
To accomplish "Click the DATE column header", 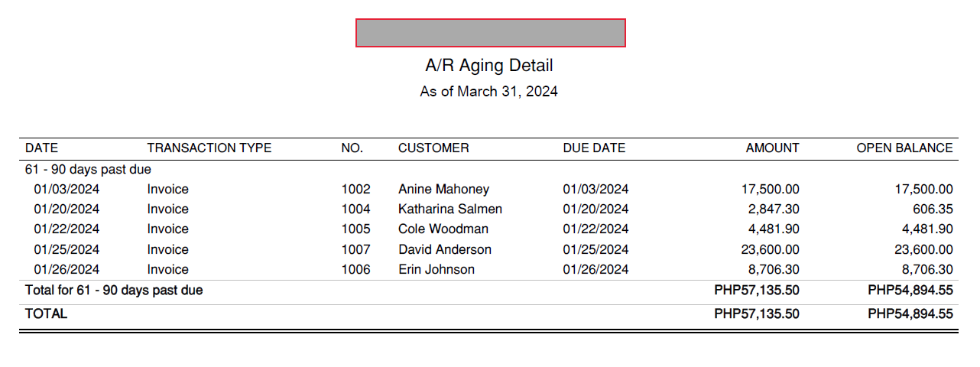I will [41, 148].
